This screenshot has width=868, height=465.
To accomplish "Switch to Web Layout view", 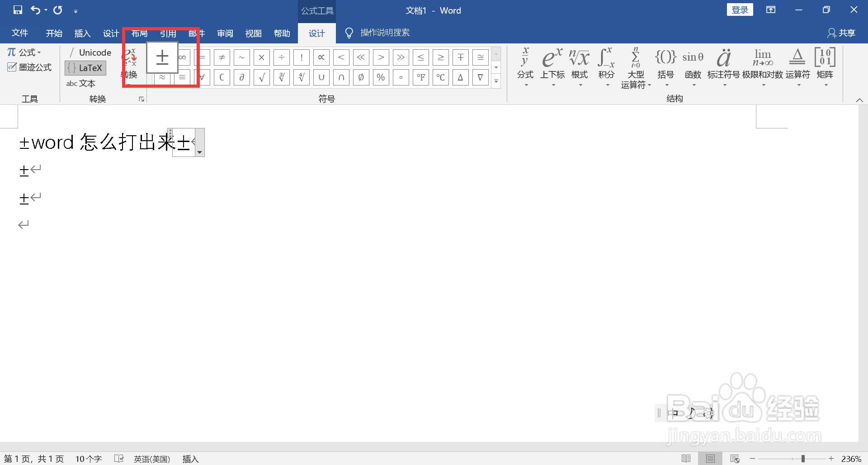I will pyautogui.click(x=735, y=459).
